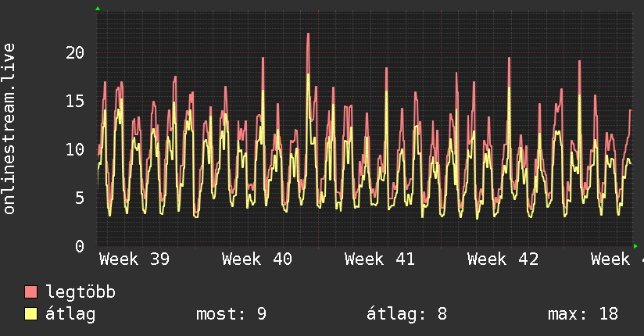Image resolution: width=644 pixels, height=336 pixels.
Task: Click the 'átlag: 8' average value
Action: 406,314
